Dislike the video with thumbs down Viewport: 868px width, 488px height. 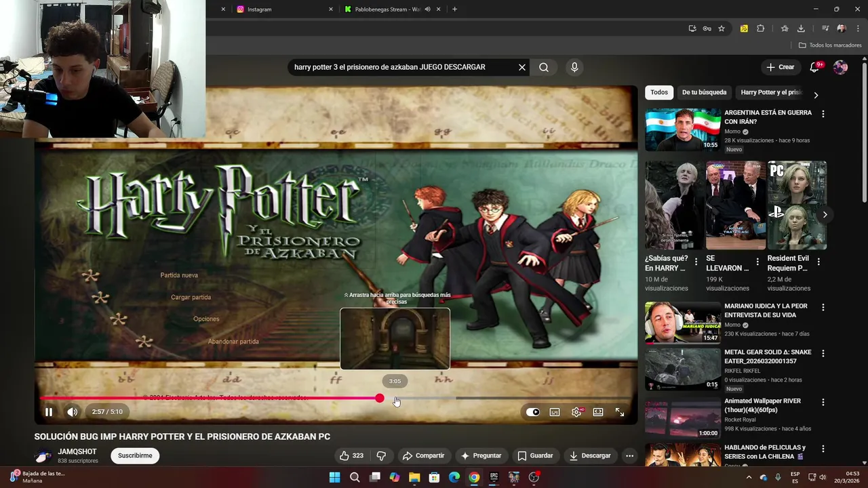[x=381, y=455]
